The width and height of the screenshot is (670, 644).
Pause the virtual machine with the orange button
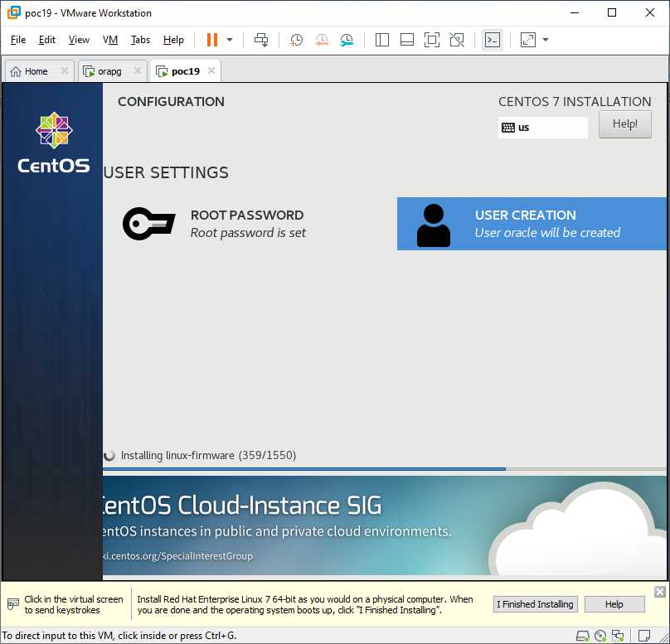tap(212, 40)
